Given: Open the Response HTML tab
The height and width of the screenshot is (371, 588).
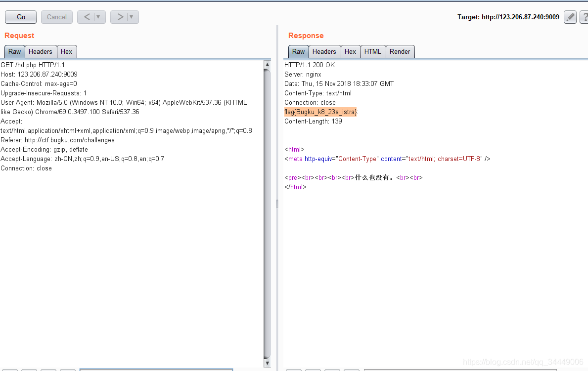Looking at the screenshot, I should [x=373, y=52].
